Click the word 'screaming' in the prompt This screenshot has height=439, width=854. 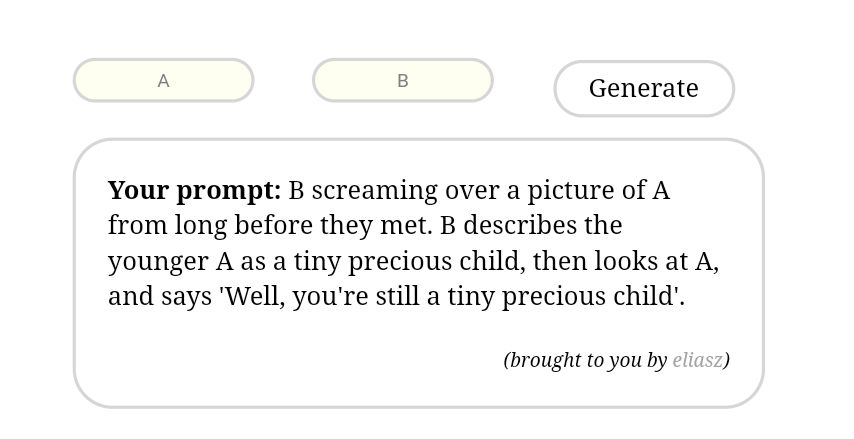[375, 191]
